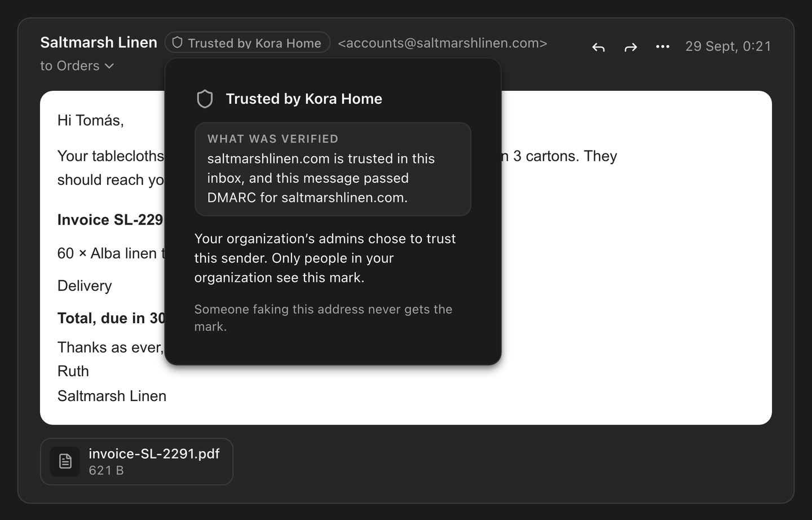The image size is (812, 520).
Task: Click the reply arrow icon
Action: point(598,47)
